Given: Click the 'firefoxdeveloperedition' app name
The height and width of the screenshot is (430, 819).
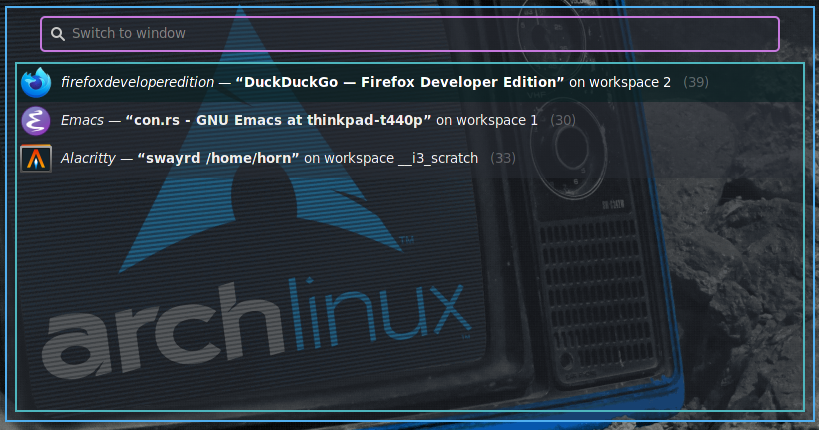Looking at the screenshot, I should (x=137, y=83).
